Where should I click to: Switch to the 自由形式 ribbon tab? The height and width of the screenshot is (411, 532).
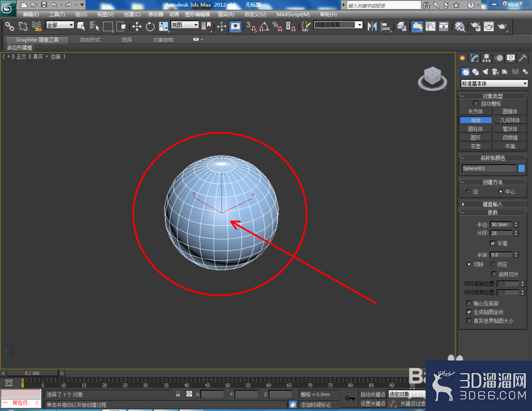click(x=90, y=40)
